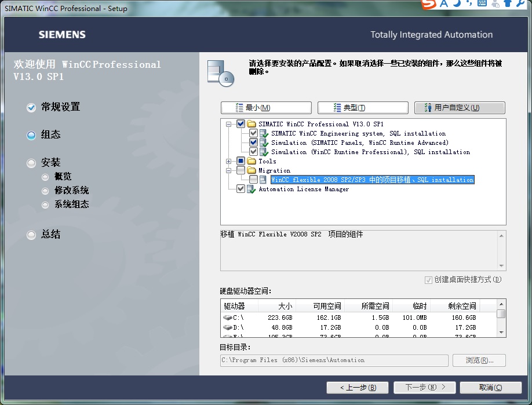532x405 pixels.
Task: Click the folder icon of SIMATIC WinCC Professional
Action: point(252,124)
